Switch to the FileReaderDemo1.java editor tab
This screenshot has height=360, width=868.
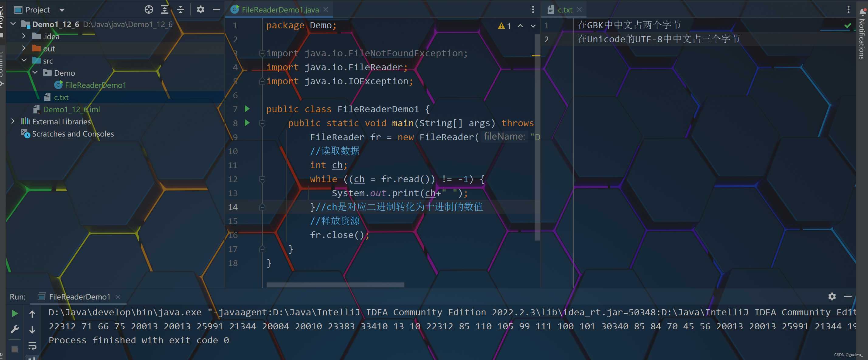click(280, 10)
